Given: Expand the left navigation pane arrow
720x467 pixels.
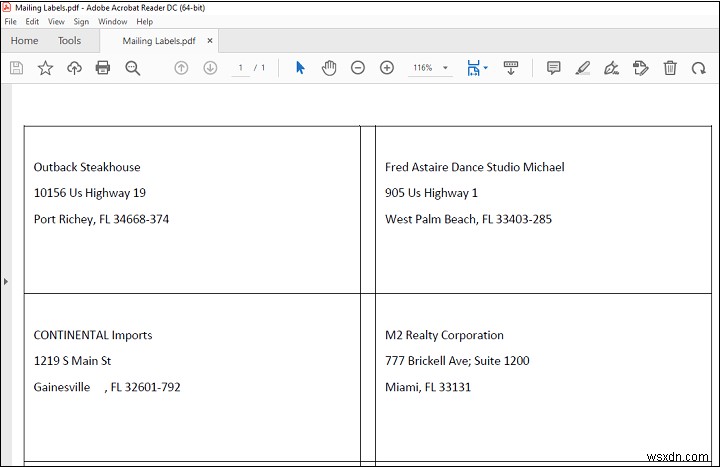Looking at the screenshot, I should (x=6, y=281).
